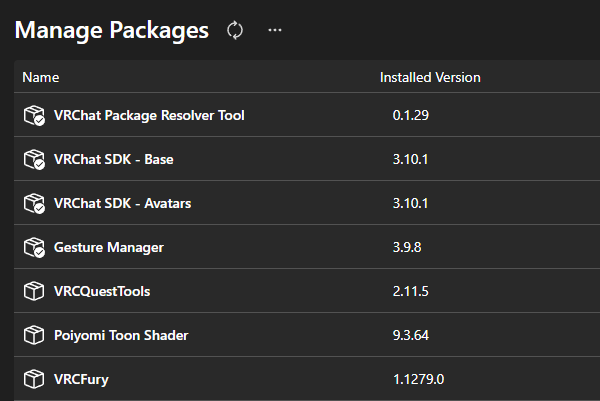Select the VRCFury name

pos(82,380)
